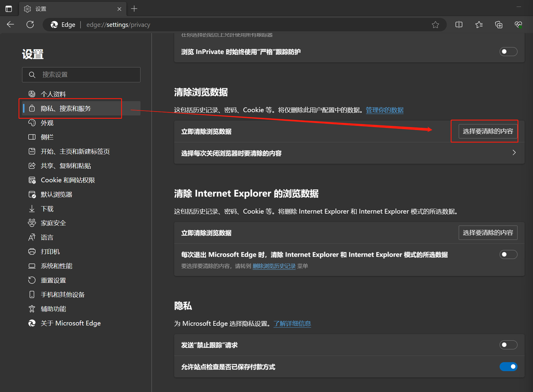Add page to favorites with star icon
The image size is (533, 392).
(x=435, y=25)
